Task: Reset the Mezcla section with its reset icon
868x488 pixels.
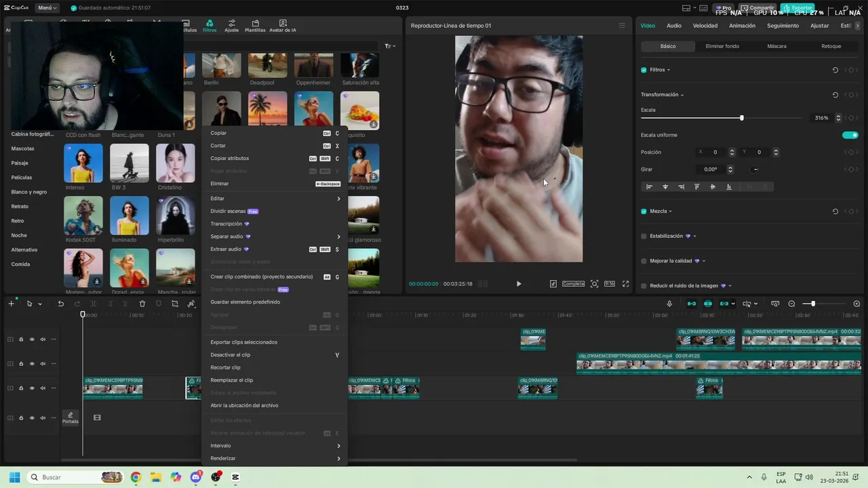Action: tap(835, 211)
